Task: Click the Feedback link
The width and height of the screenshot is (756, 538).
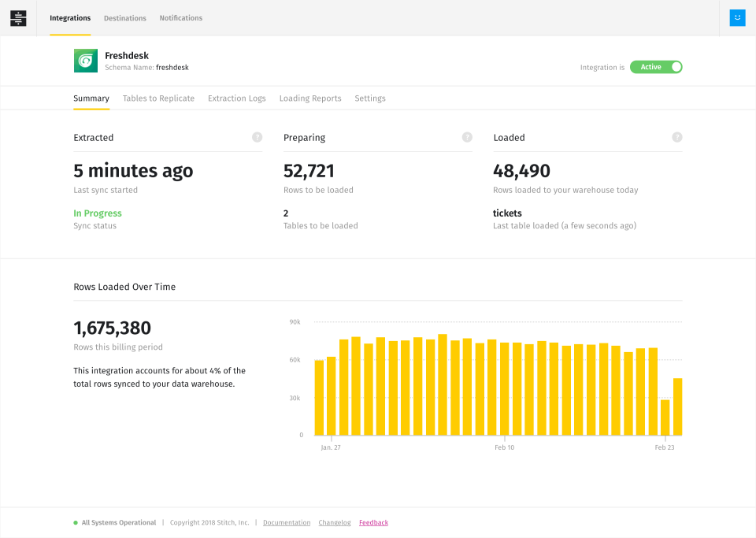Action: [373, 523]
